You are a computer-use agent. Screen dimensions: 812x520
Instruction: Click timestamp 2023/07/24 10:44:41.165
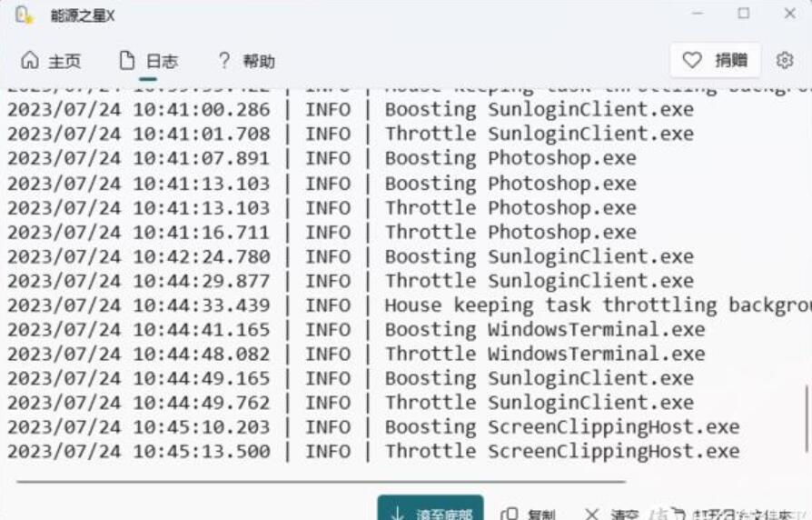(139, 330)
